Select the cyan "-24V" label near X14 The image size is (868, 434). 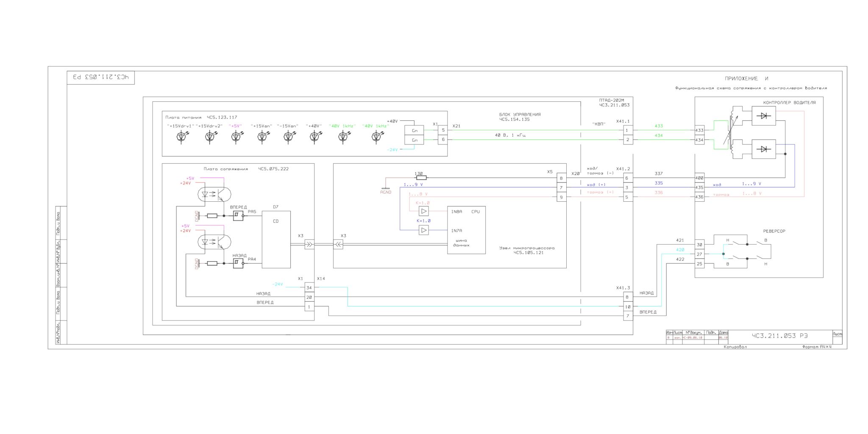[278, 284]
